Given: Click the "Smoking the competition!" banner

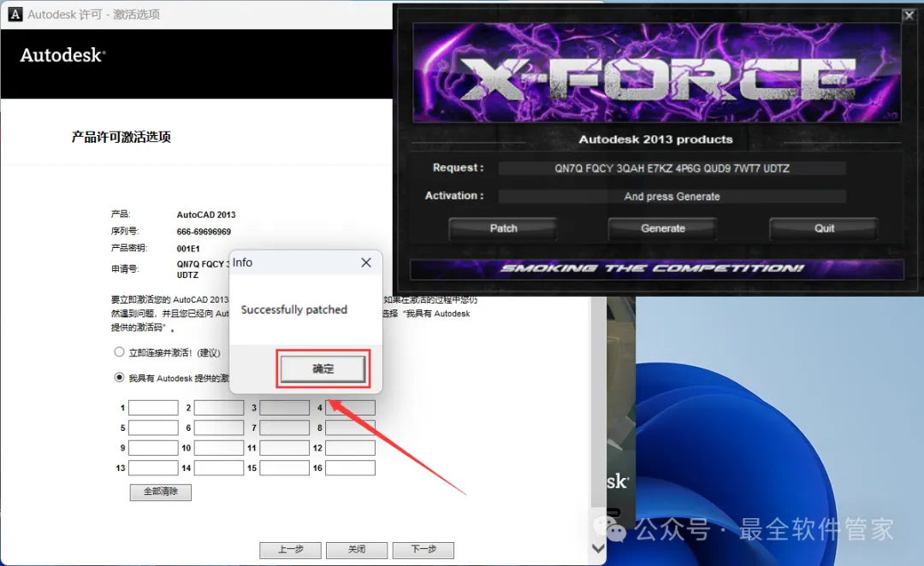Looking at the screenshot, I should 656,269.
